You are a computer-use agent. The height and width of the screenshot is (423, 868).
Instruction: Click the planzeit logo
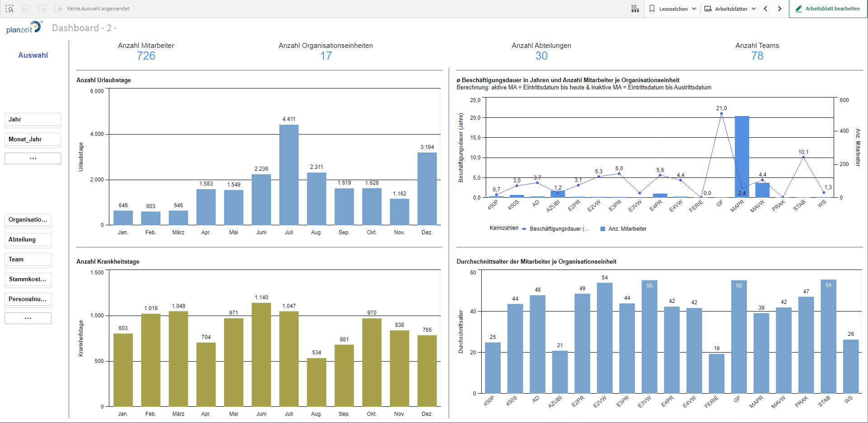[x=24, y=28]
